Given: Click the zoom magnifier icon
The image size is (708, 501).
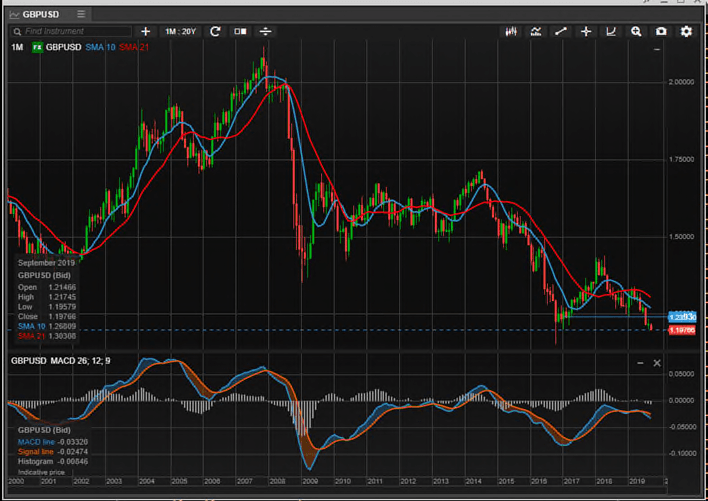Looking at the screenshot, I should click(x=636, y=31).
